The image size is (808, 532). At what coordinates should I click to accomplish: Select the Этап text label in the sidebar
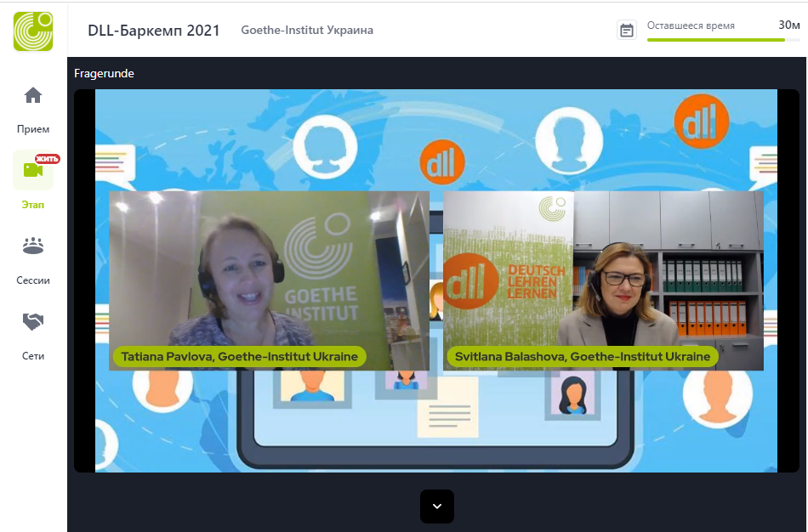(33, 205)
